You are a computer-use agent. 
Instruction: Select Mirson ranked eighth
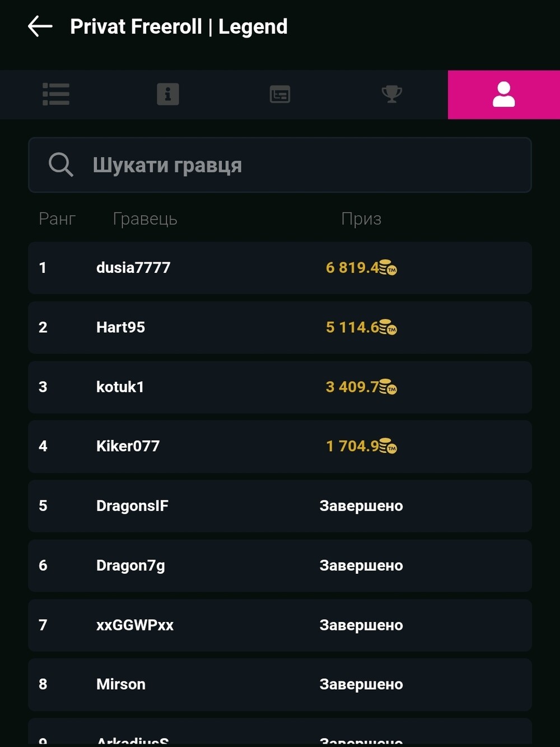click(280, 685)
